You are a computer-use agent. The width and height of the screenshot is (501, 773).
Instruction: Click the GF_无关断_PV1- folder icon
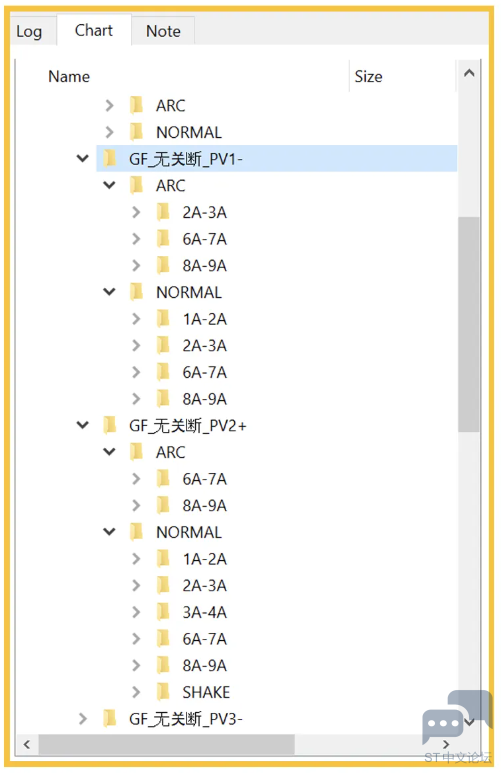(x=110, y=158)
